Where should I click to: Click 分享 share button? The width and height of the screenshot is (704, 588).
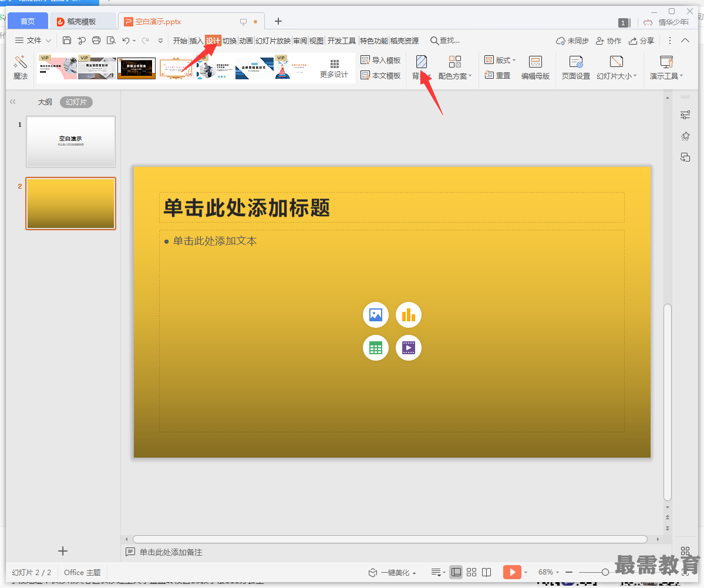pos(642,41)
